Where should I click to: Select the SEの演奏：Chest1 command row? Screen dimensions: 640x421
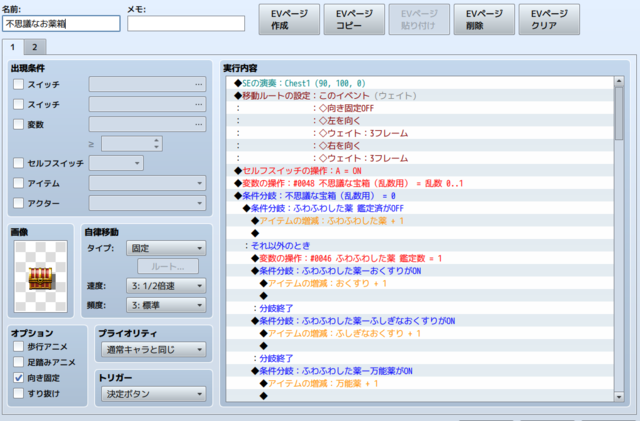click(420, 83)
